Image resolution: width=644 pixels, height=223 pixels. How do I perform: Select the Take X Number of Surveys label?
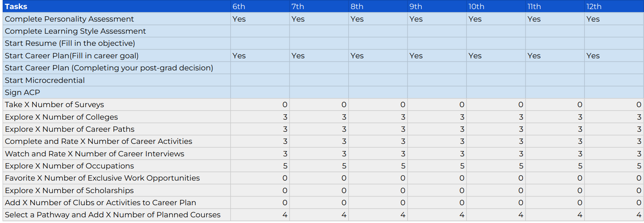click(x=54, y=104)
